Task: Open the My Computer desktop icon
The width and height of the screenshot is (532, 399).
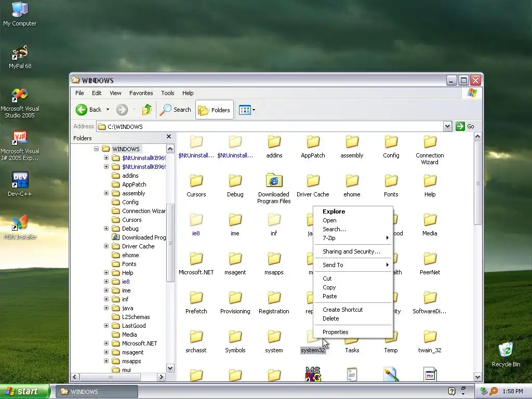Action: [x=20, y=14]
